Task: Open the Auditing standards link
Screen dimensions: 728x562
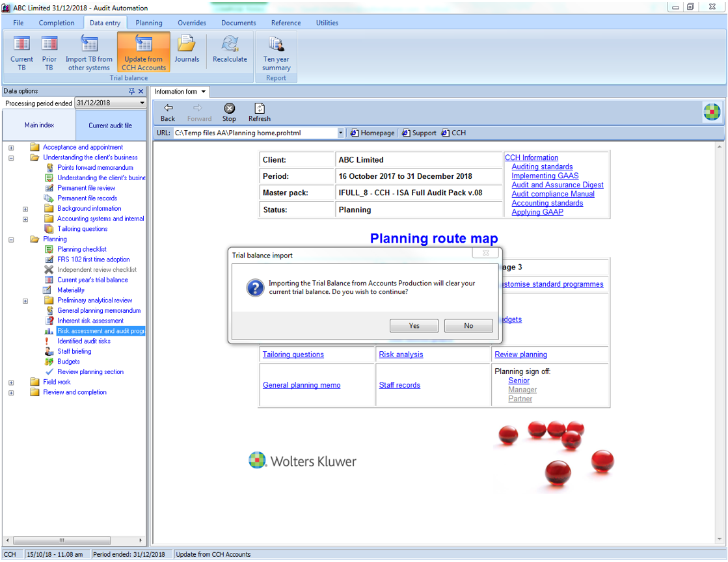Action: [x=542, y=167]
